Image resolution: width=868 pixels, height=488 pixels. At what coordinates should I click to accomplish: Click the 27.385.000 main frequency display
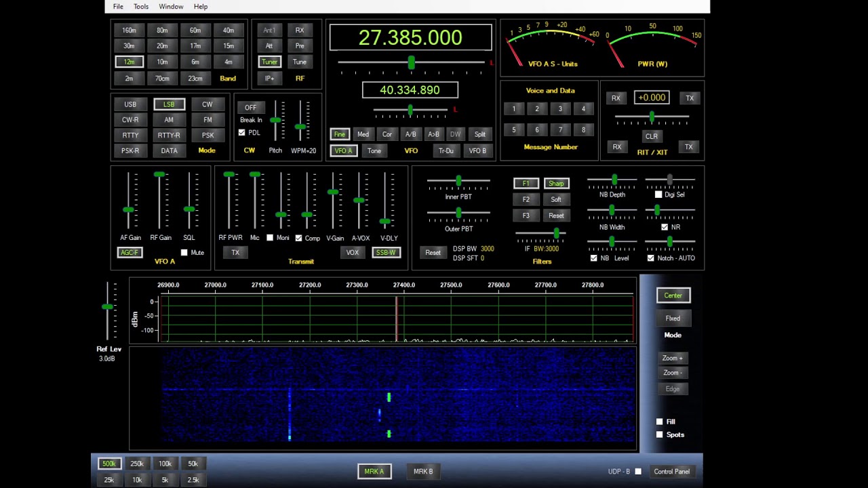pyautogui.click(x=410, y=38)
